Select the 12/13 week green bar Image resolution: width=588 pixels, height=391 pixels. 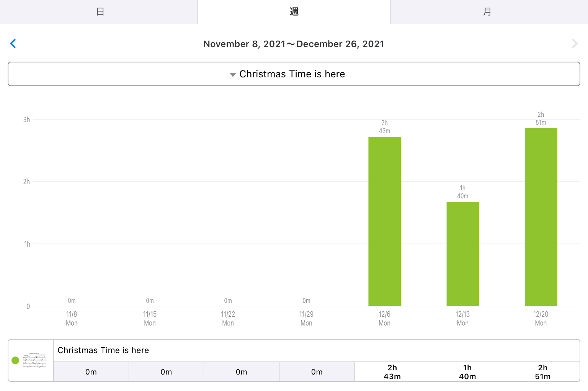[462, 254]
